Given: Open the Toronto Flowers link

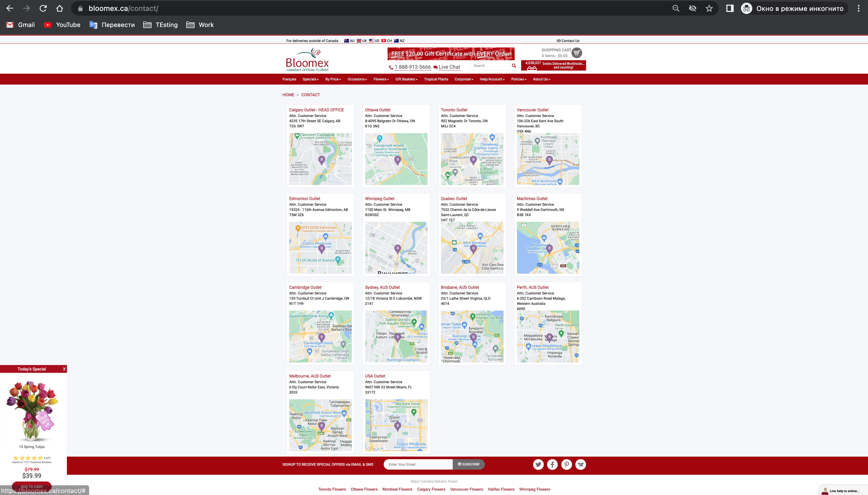Looking at the screenshot, I should tap(332, 489).
